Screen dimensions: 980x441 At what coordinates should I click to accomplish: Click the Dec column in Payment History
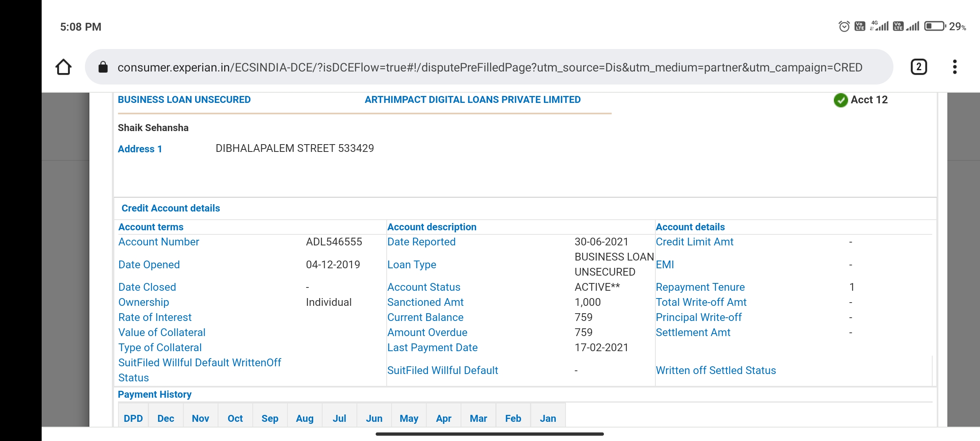pos(165,419)
